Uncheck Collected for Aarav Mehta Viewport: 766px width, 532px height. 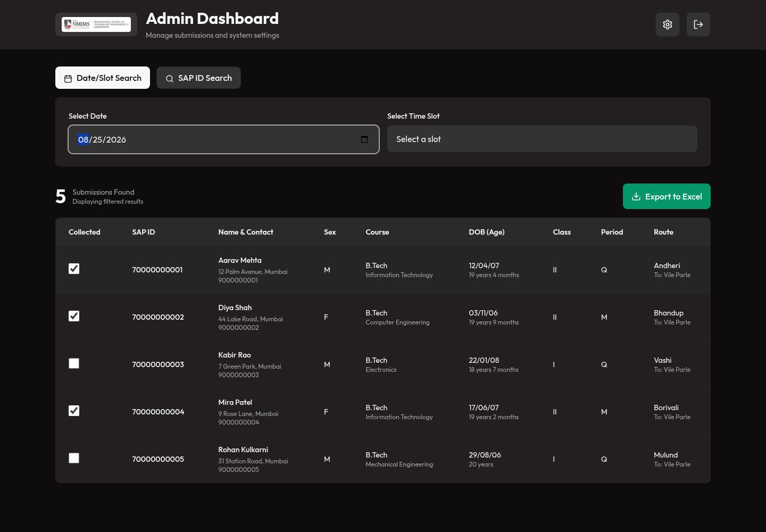pyautogui.click(x=74, y=269)
